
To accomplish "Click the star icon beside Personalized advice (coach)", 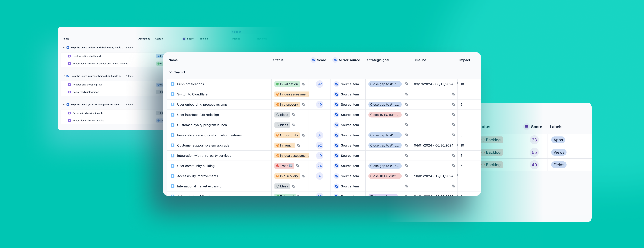I will [x=69, y=113].
